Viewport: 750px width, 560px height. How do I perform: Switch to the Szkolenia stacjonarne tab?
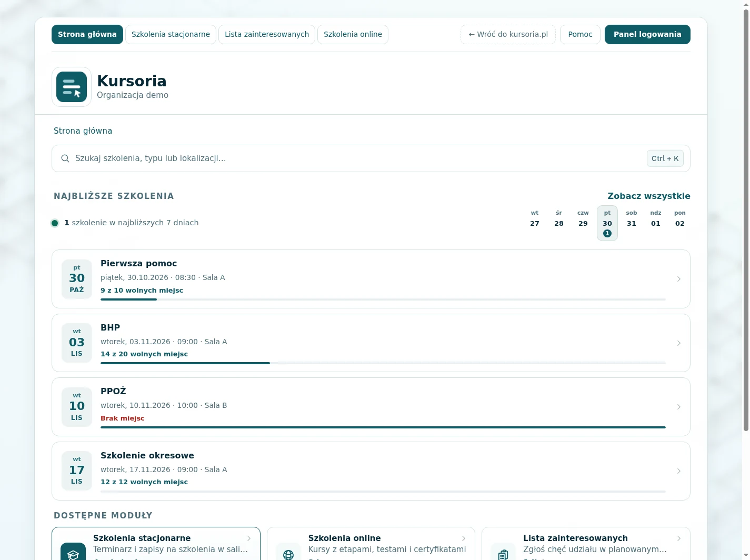point(171,34)
